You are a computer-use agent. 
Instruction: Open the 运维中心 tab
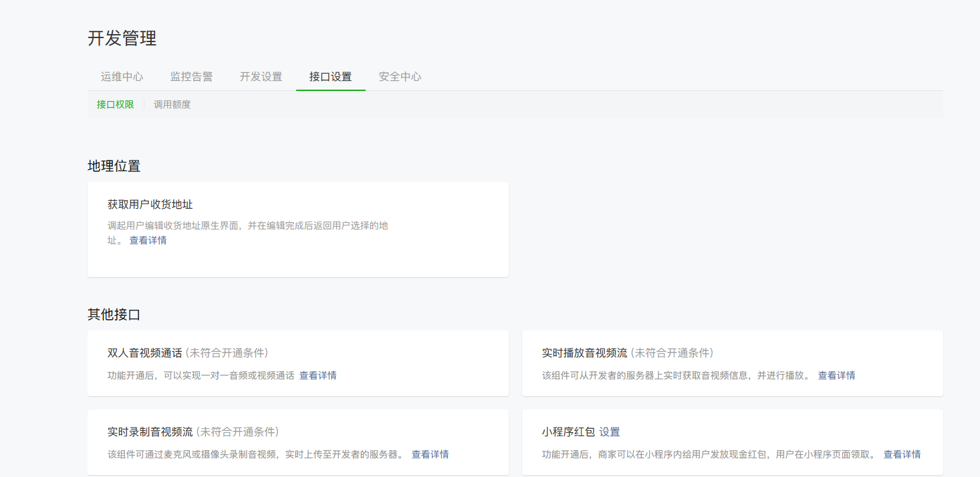122,76
